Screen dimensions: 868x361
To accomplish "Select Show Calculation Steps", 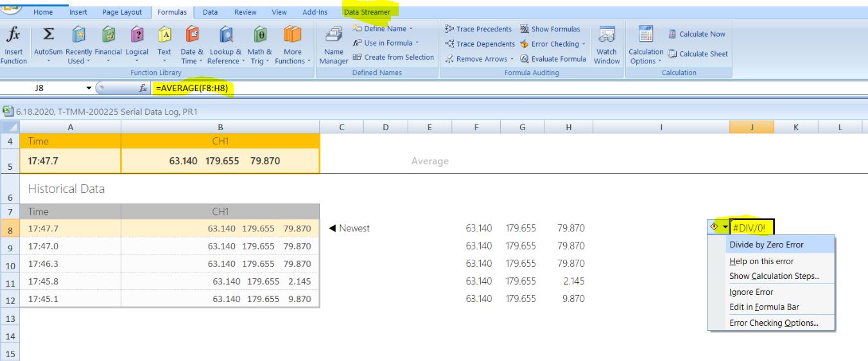I will click(x=770, y=276).
